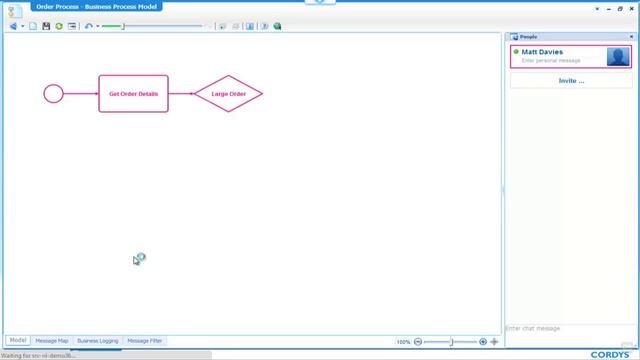Click the canvas zoom slider handle
Viewport: 640px width, 360px height.
(451, 342)
